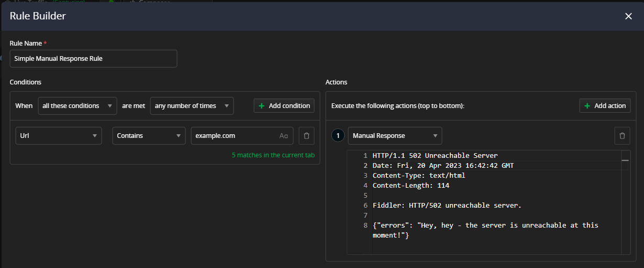
Task: Open the Url condition type dropdown
Action: point(59,135)
